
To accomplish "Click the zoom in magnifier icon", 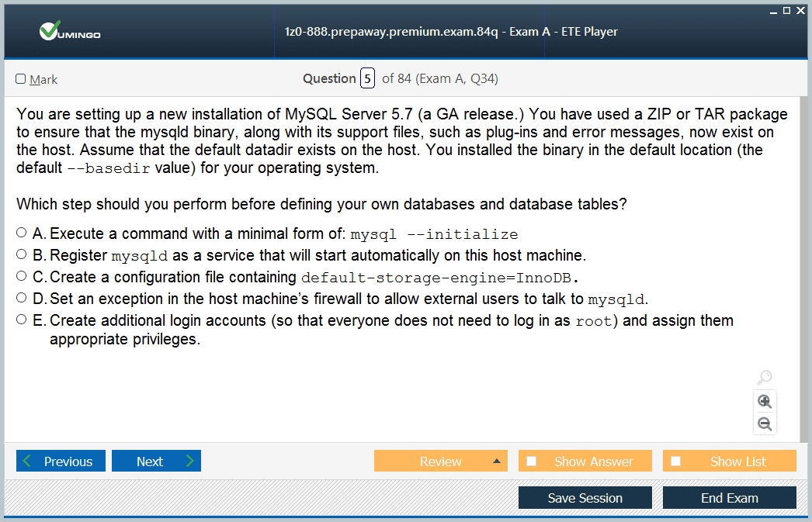I will coord(765,401).
